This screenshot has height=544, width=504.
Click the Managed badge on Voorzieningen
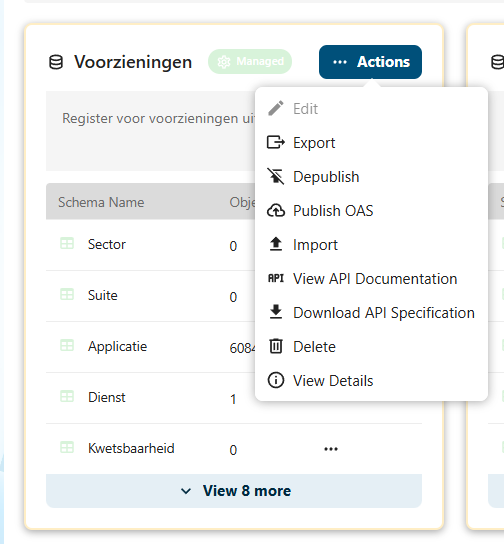[x=250, y=61]
